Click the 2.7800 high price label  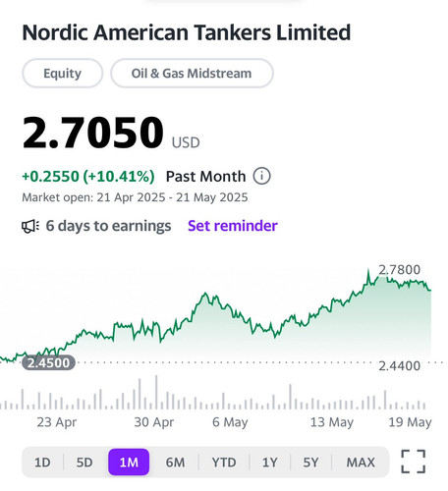399,270
